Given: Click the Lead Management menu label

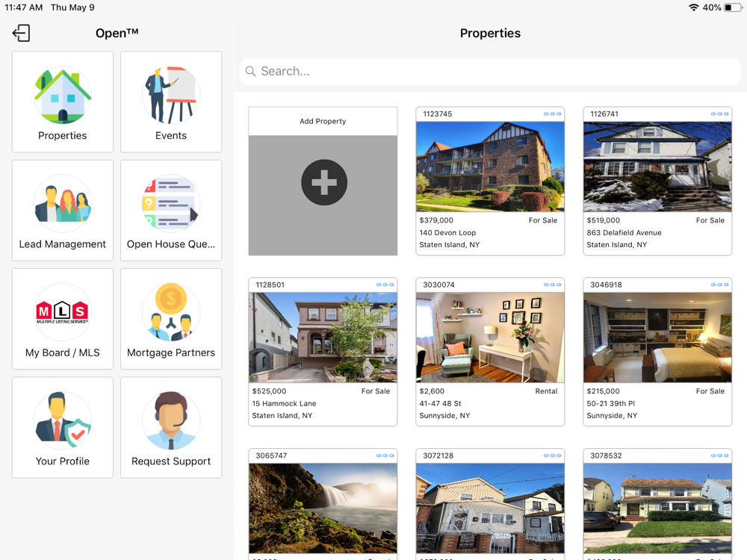Looking at the screenshot, I should [x=63, y=244].
